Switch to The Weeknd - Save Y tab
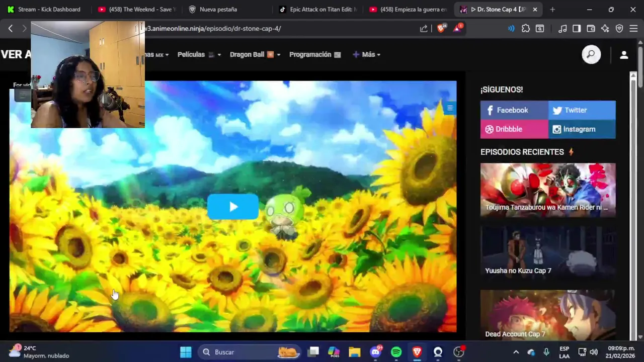 pyautogui.click(x=137, y=9)
